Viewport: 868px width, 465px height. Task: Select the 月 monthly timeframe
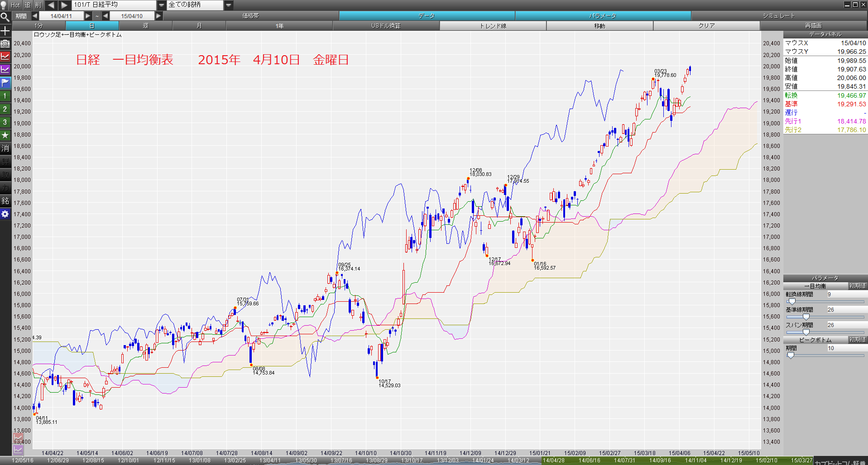click(199, 26)
